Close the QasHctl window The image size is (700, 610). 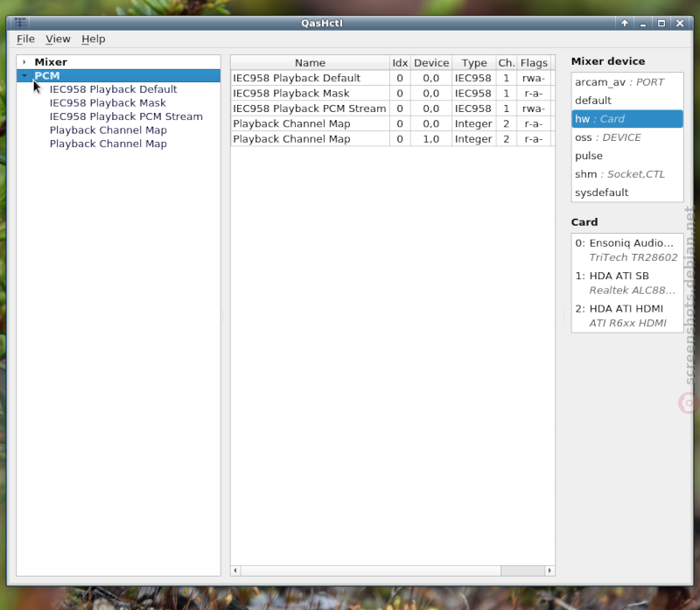[680, 24]
